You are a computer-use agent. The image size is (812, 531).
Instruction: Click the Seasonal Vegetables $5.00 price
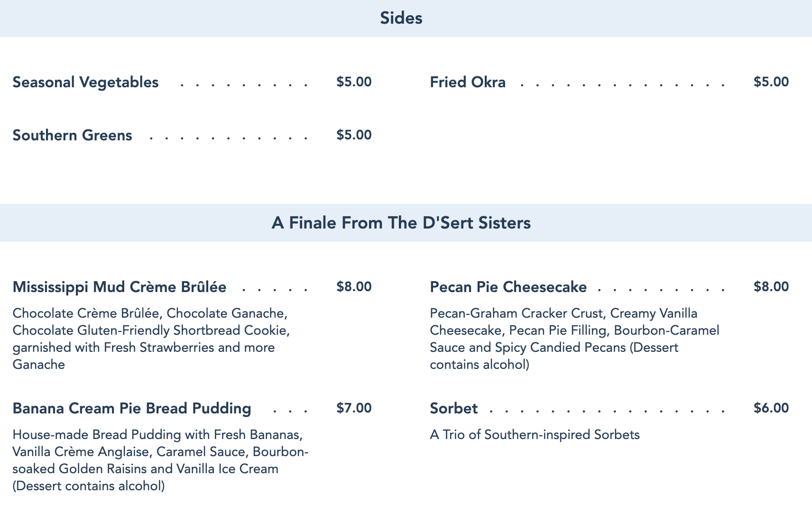coord(354,82)
